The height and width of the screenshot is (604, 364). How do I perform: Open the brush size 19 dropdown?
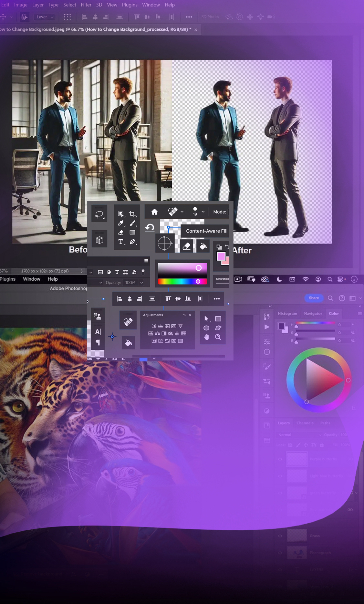(x=203, y=212)
